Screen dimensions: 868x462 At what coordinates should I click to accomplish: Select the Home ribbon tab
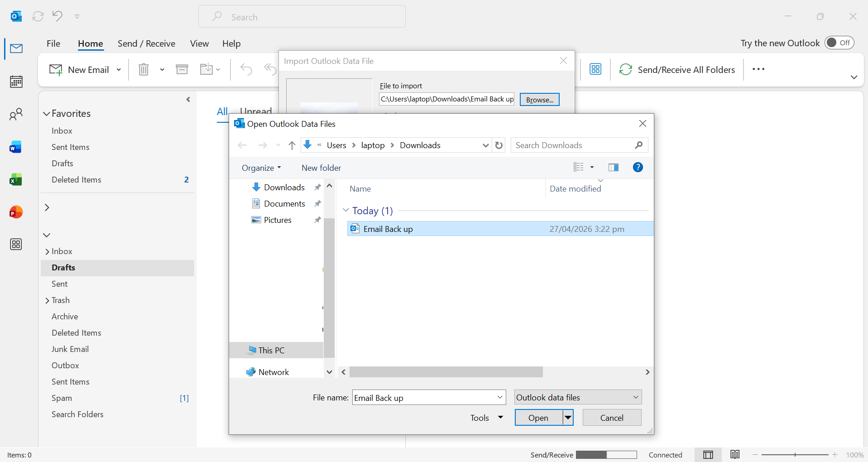pos(91,43)
